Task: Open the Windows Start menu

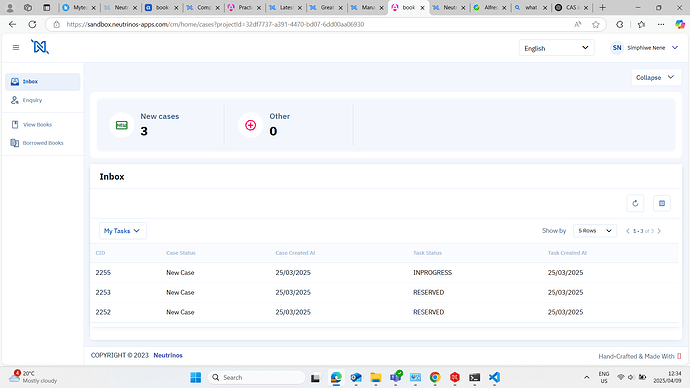Action: pos(195,377)
